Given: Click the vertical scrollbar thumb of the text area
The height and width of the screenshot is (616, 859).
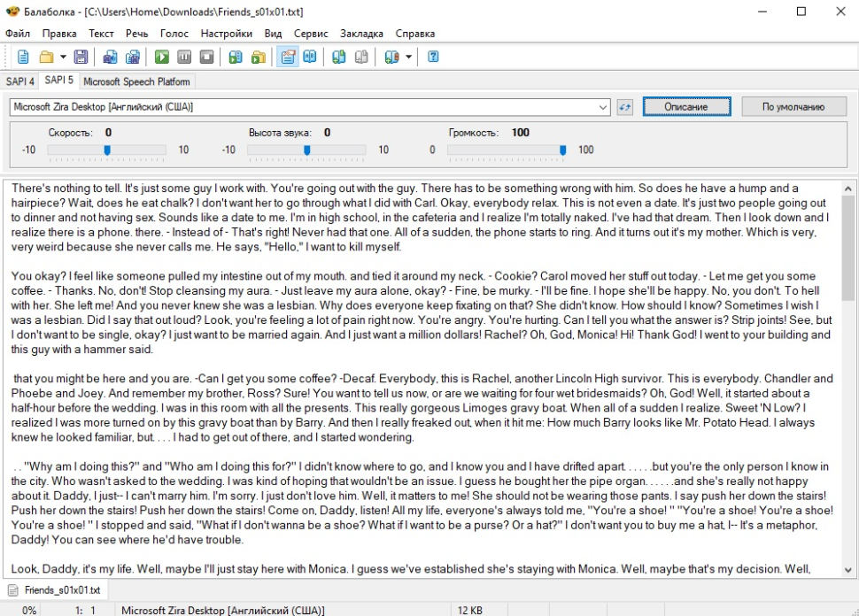Looking at the screenshot, I should 848,248.
